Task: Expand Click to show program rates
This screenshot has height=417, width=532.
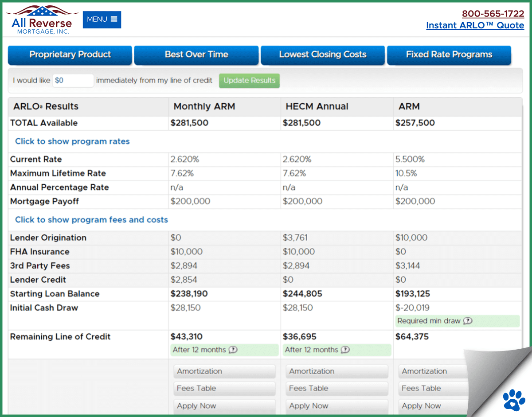Action: pos(72,141)
